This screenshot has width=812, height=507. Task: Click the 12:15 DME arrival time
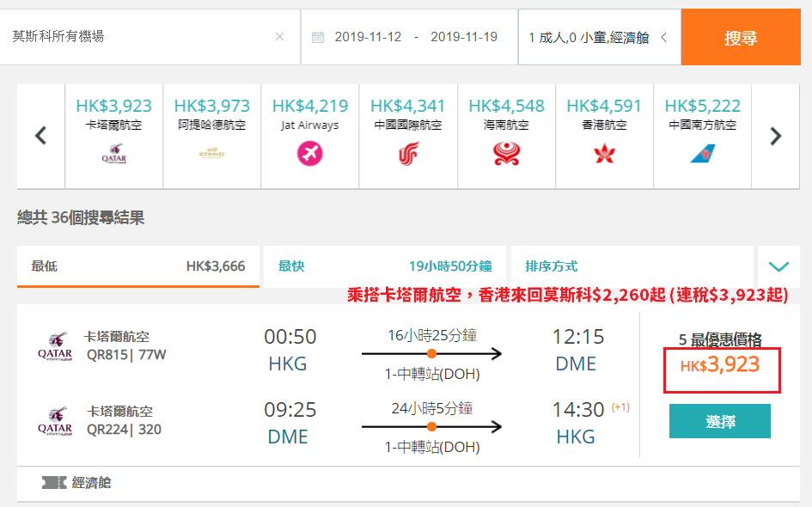(578, 337)
